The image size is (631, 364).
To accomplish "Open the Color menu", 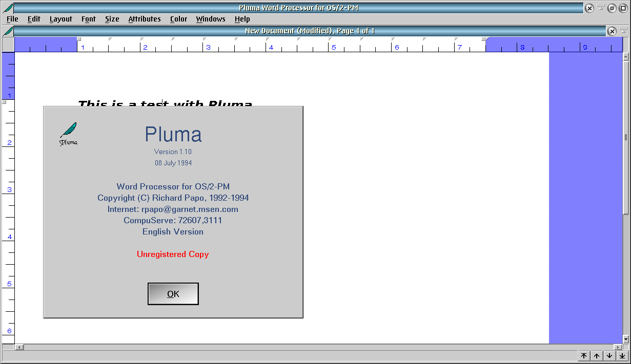I will (x=178, y=19).
